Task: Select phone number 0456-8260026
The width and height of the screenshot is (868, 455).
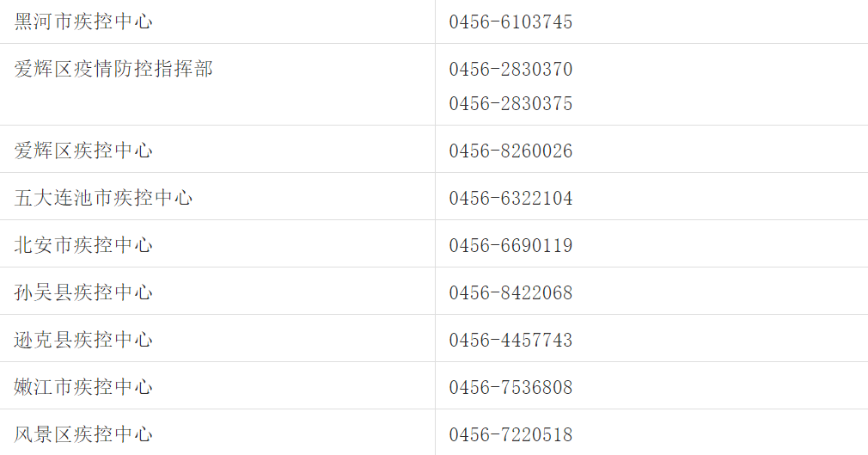Action: click(510, 151)
